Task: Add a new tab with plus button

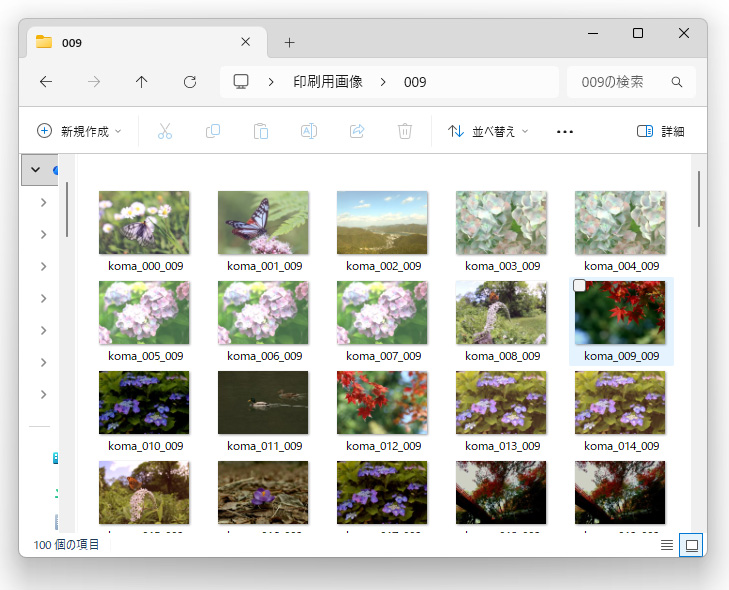Action: 289,43
